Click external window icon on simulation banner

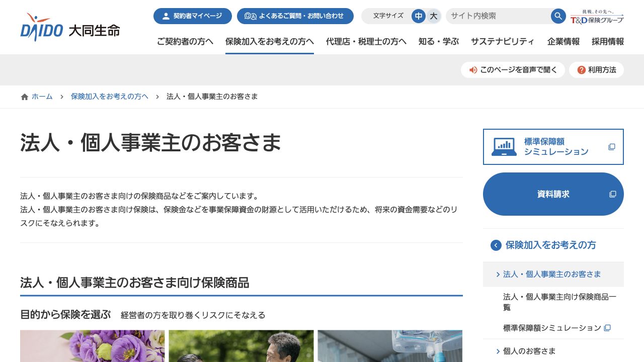tap(612, 147)
